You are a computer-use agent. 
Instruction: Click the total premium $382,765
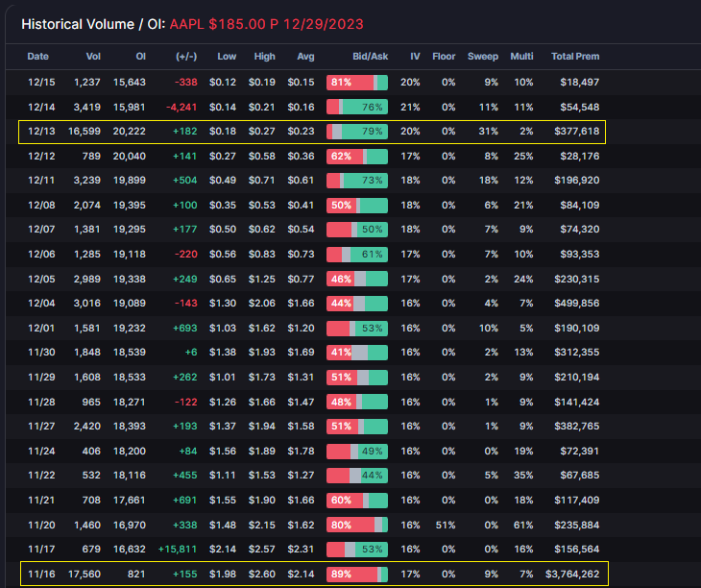point(577,427)
